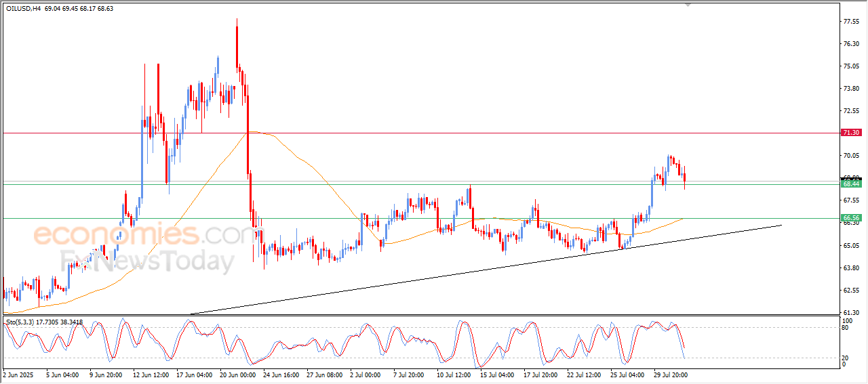Select the green 66.56 price tag
Screen dimensions: 868x384
point(851,218)
